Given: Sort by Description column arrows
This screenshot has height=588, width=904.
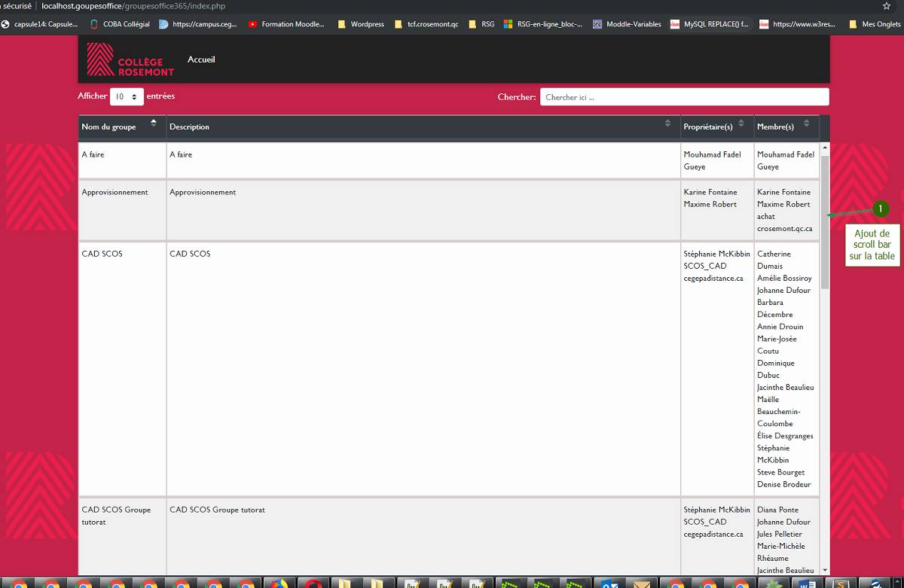Looking at the screenshot, I should (667, 123).
